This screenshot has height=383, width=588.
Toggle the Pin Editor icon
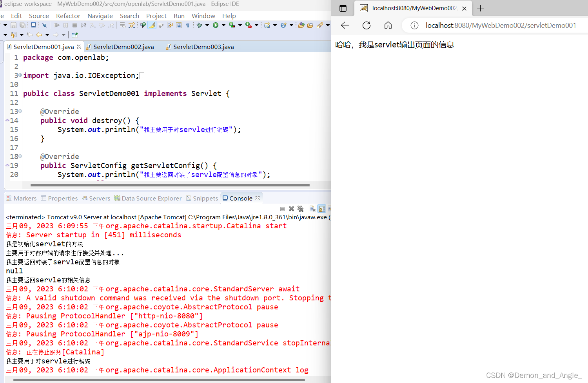(74, 35)
